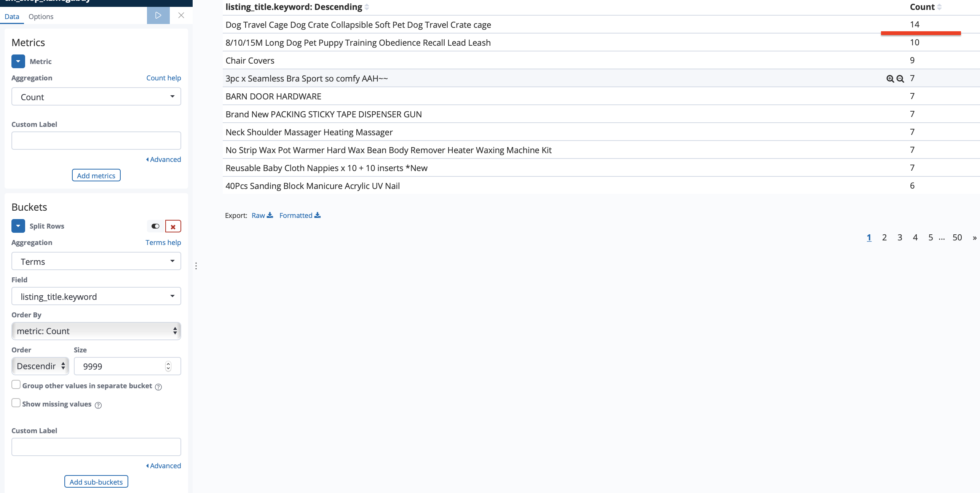Sort by the Count column header arrows
Image resolution: width=980 pixels, height=493 pixels.
(x=939, y=7)
